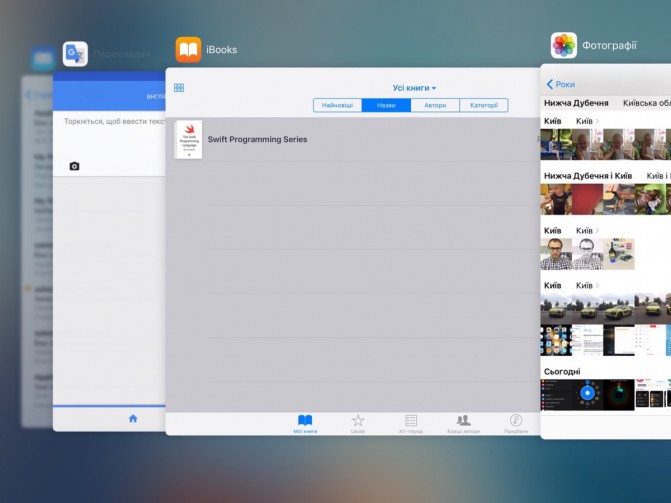Open the bottle on desk photo
The image size is (671, 503).
[x=618, y=254]
